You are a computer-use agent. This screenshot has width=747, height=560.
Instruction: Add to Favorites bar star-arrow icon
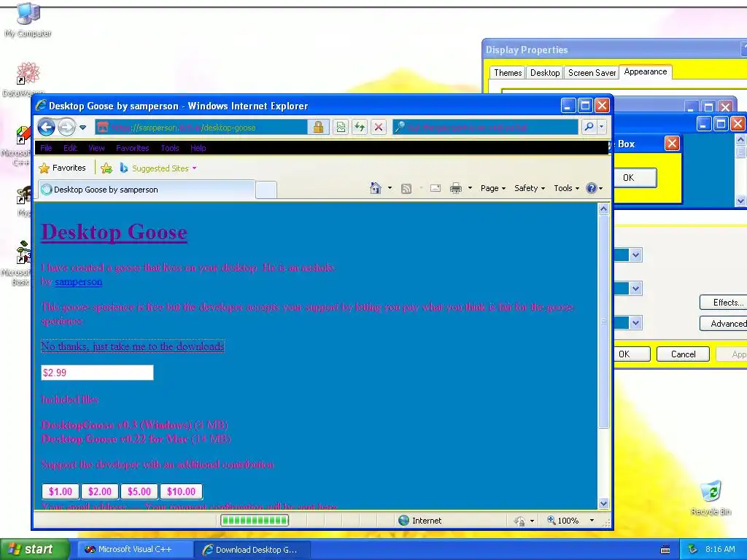click(x=107, y=168)
